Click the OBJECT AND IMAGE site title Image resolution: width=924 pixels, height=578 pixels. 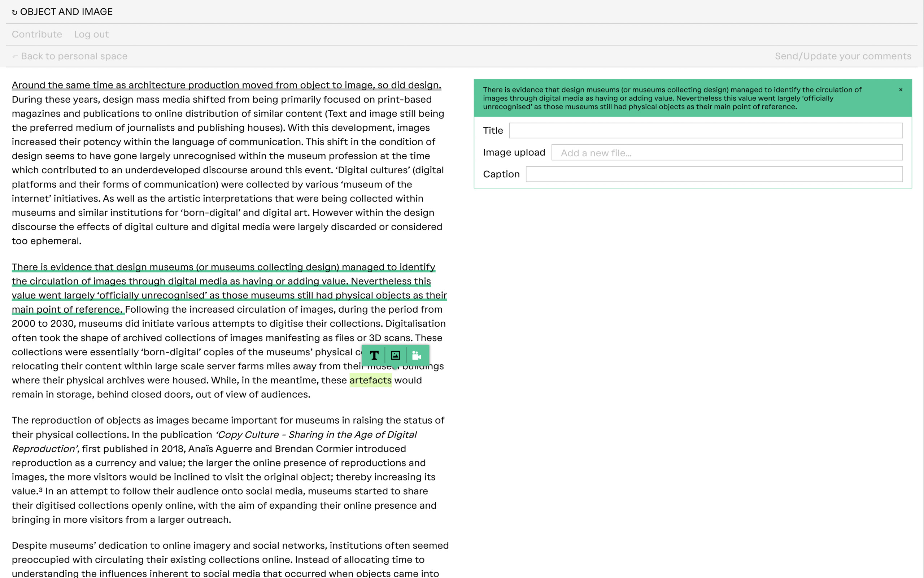(x=66, y=12)
